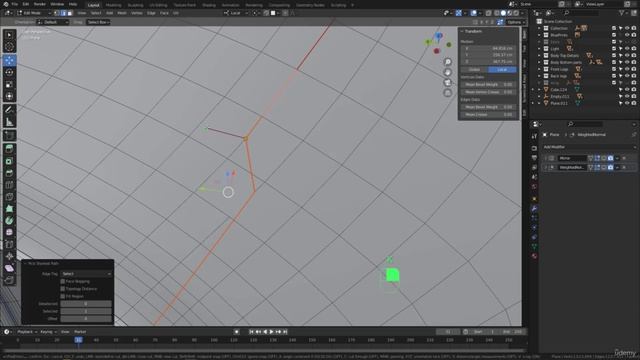Choose the Annotate pencil tool
Viewport: 640px width, 360px height.
click(x=9, y=109)
